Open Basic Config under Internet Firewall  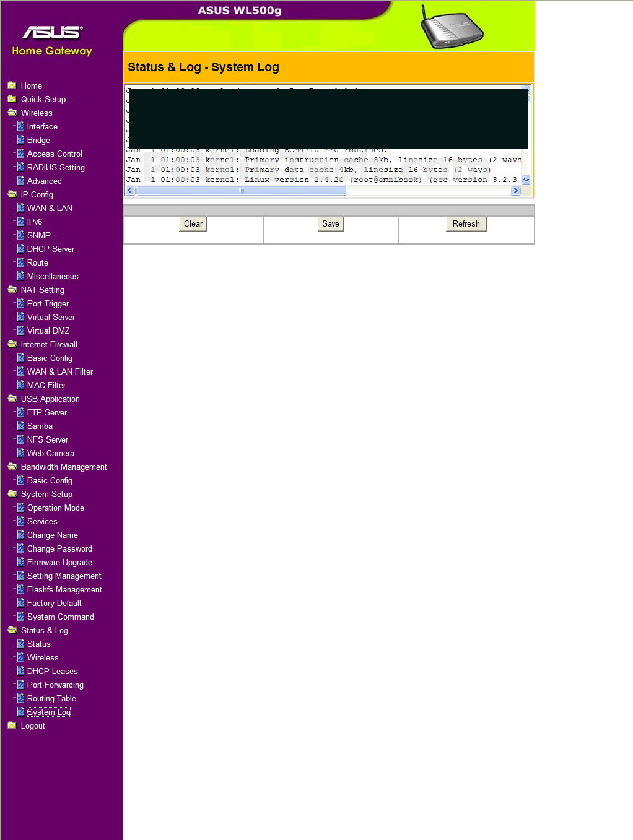[50, 358]
